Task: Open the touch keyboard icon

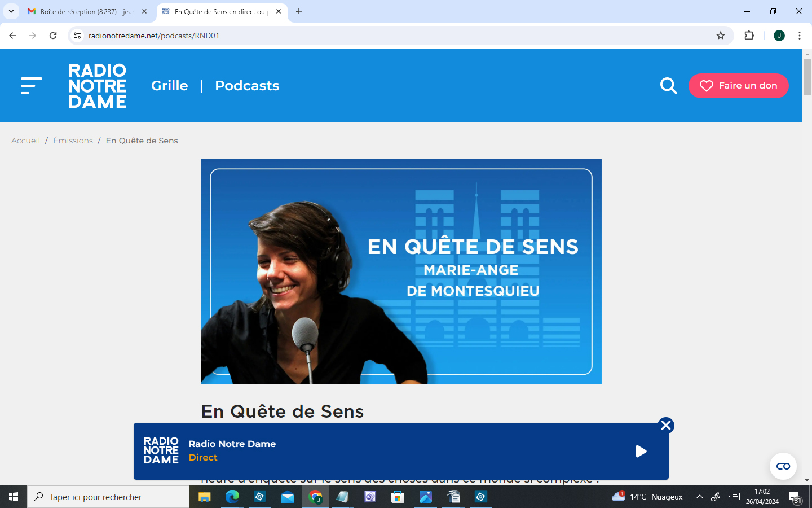Action: tap(733, 497)
